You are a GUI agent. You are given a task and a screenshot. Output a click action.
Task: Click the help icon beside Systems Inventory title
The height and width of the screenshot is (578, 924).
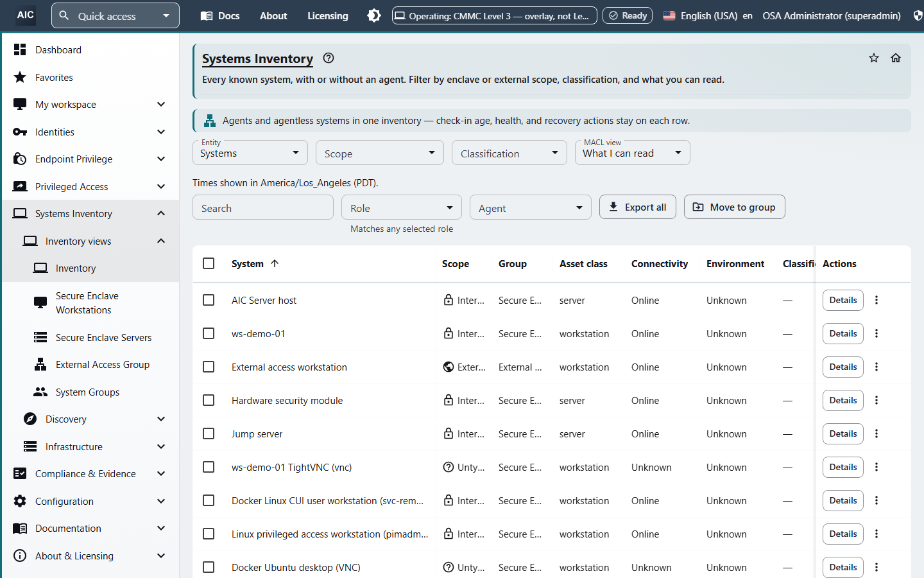[329, 58]
